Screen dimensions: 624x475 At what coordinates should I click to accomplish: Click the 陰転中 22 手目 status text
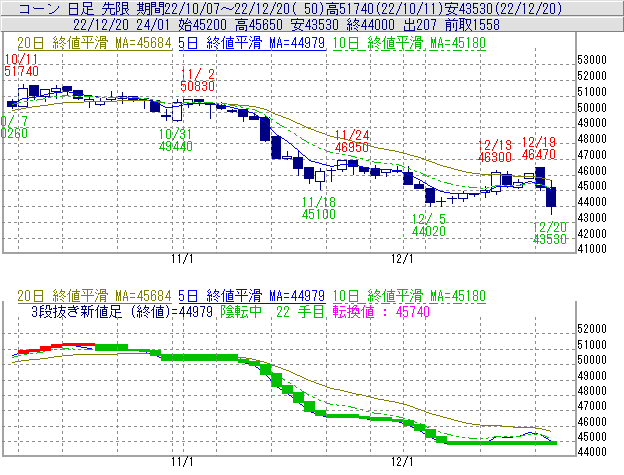click(273, 311)
